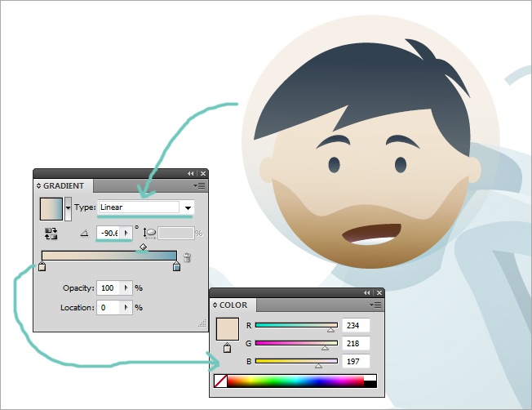This screenshot has width=532, height=410.
Task: Click the R channel slider
Action: point(296,325)
